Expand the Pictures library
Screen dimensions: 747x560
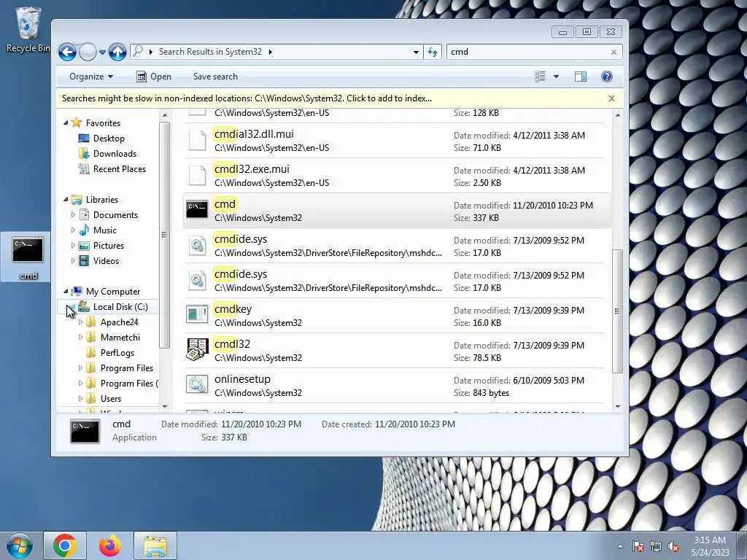(x=73, y=245)
